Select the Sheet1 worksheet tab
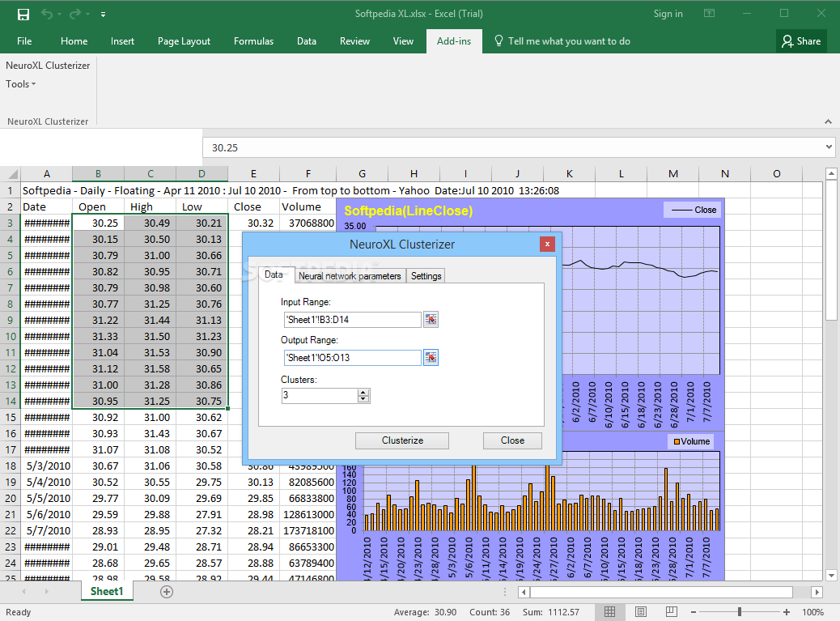This screenshot has width=840, height=621. tap(107, 592)
